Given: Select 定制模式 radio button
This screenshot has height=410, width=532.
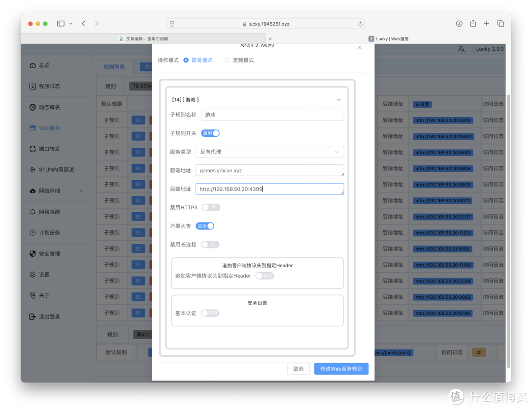Looking at the screenshot, I should [227, 60].
